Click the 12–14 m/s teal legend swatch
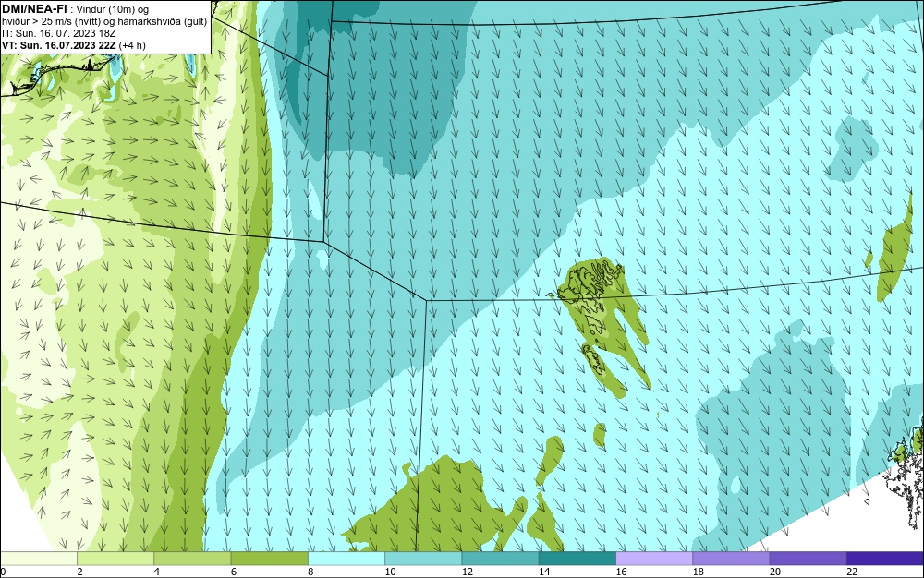924x578 pixels. tap(500, 559)
